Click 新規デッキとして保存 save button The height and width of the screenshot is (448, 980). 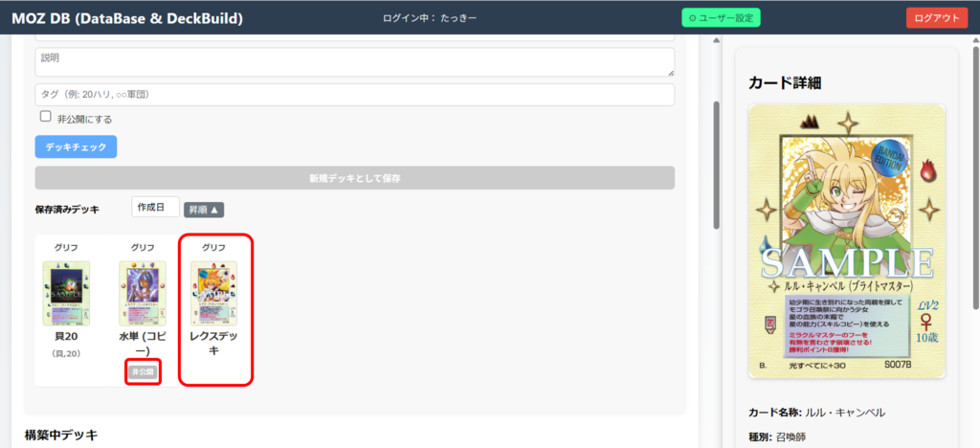[x=354, y=178]
